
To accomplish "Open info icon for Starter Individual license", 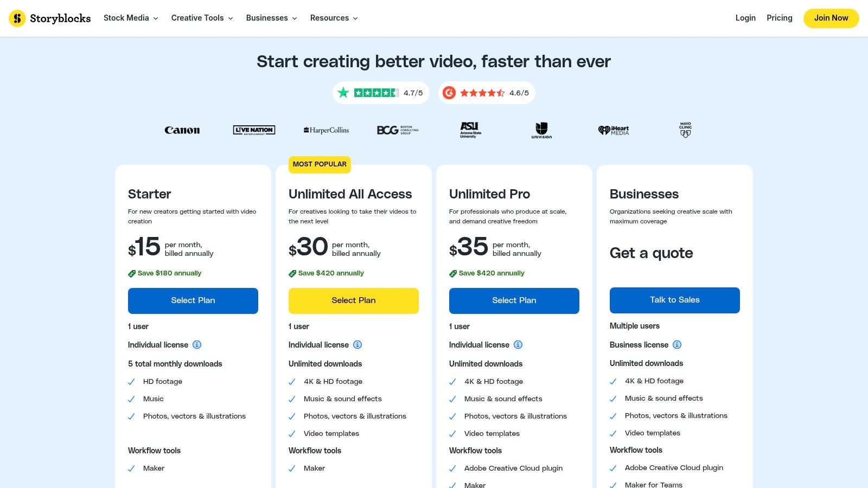I will coord(197,345).
